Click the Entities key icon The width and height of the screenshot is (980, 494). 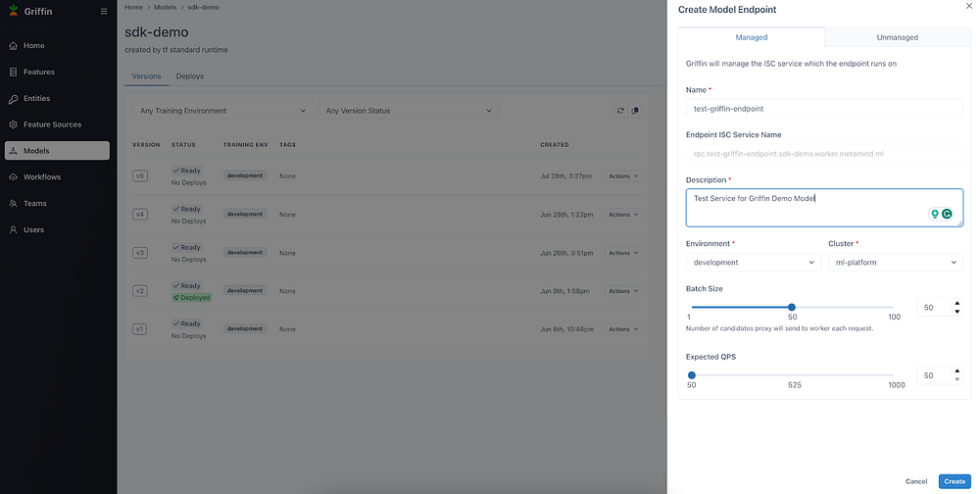point(13,99)
